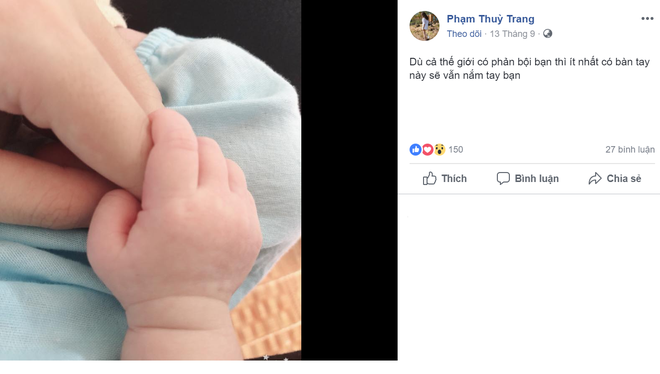Follow the user via Theo dõi

pyautogui.click(x=464, y=34)
